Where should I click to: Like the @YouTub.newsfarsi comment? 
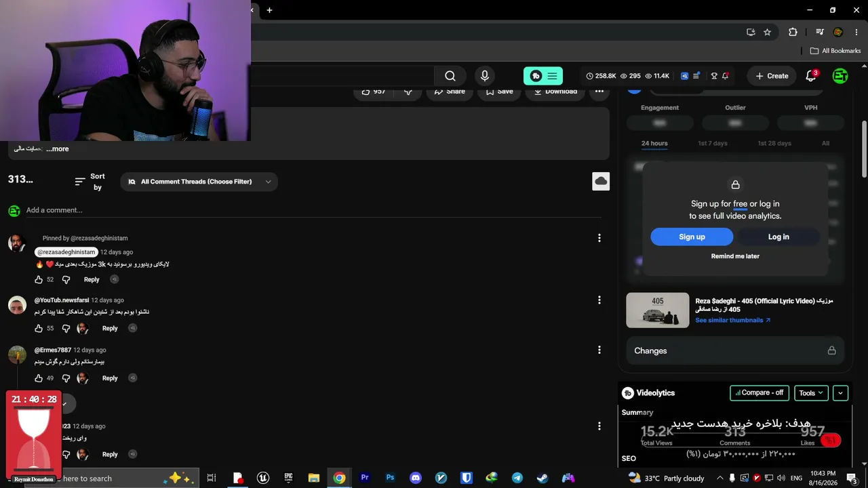click(x=39, y=328)
